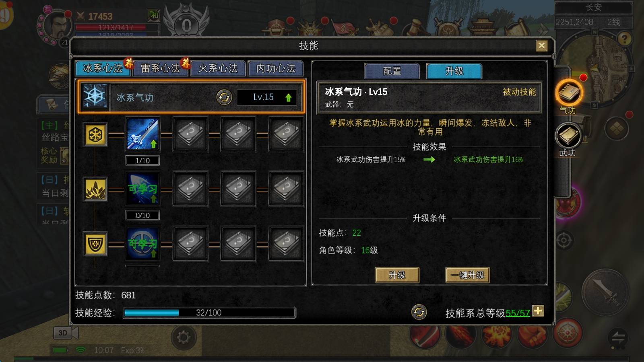This screenshot has width=644, height=362.
Task: Select the snowflake 冰系气功 icon
Action: 95,97
